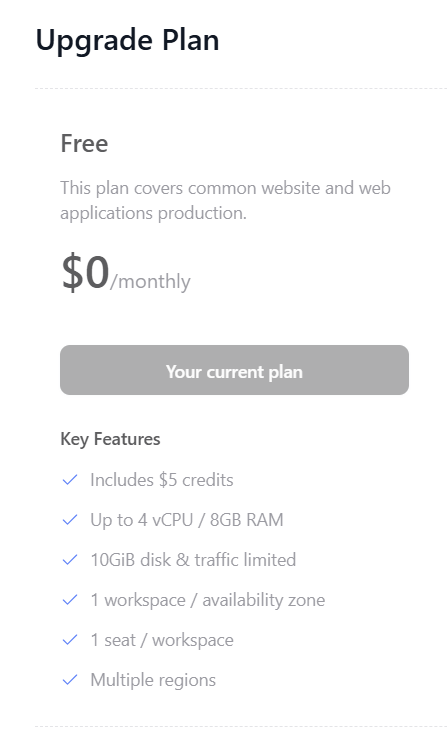
Task: Select the 10GiB disk & traffic limited text
Action: 193,560
